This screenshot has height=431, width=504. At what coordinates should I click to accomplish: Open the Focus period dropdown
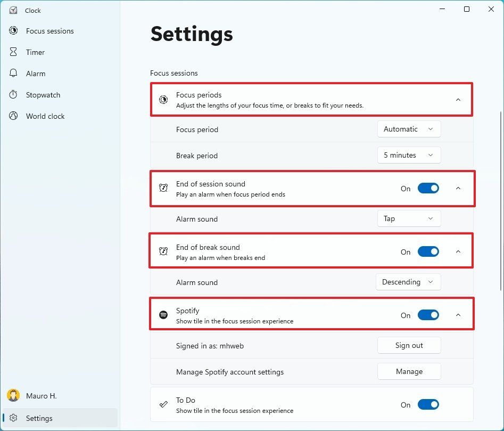pyautogui.click(x=409, y=129)
